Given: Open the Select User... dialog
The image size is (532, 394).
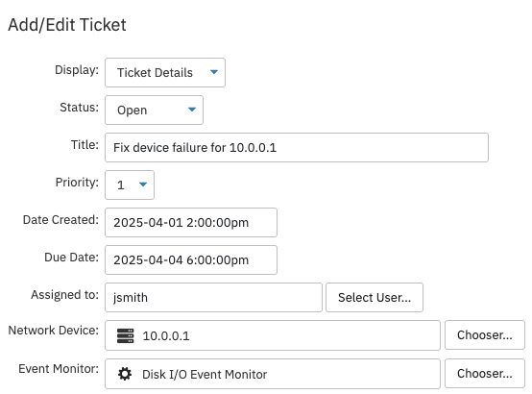Looking at the screenshot, I should pyautogui.click(x=375, y=297).
